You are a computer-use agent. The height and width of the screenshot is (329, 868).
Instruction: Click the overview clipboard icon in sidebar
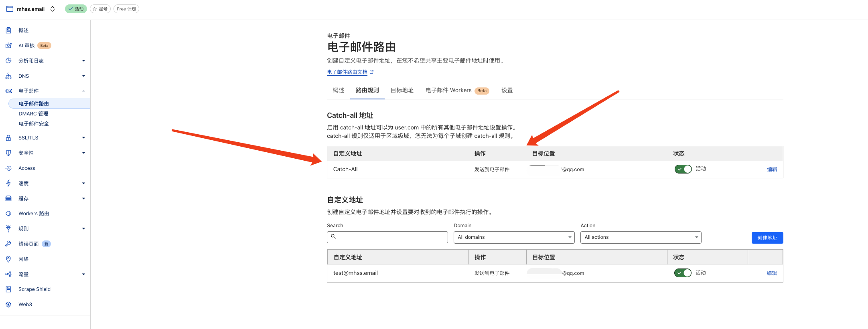8,30
